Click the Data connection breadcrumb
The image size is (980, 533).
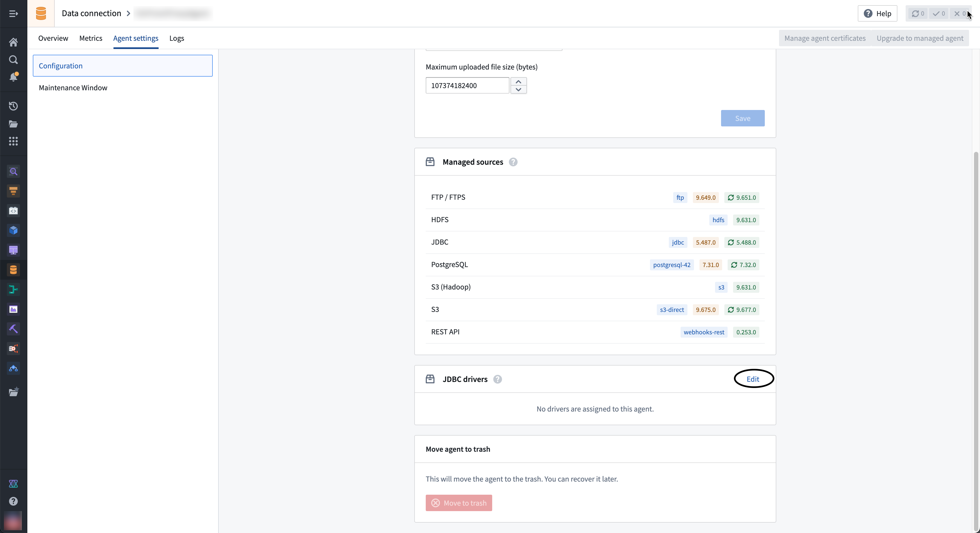pyautogui.click(x=91, y=13)
